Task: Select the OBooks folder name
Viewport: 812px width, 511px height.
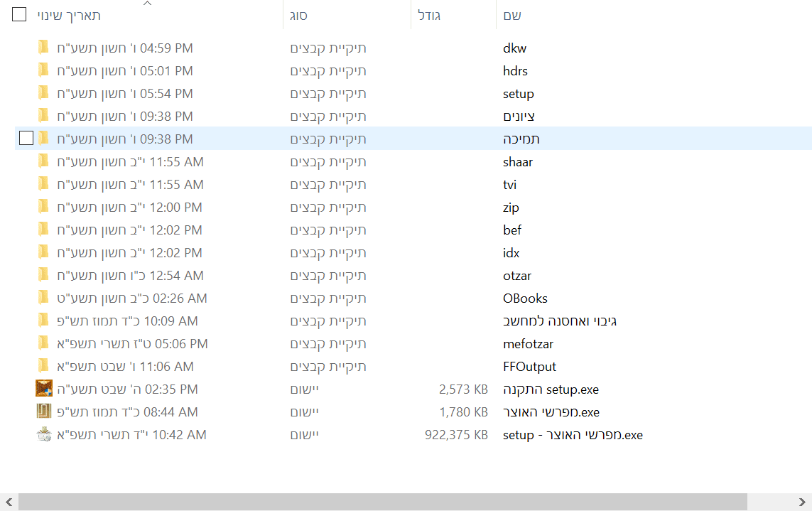Action: coord(525,298)
